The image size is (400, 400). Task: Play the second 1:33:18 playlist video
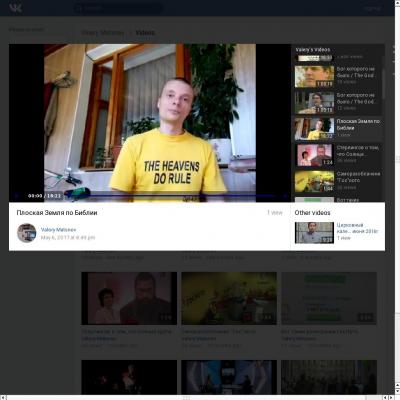click(314, 103)
